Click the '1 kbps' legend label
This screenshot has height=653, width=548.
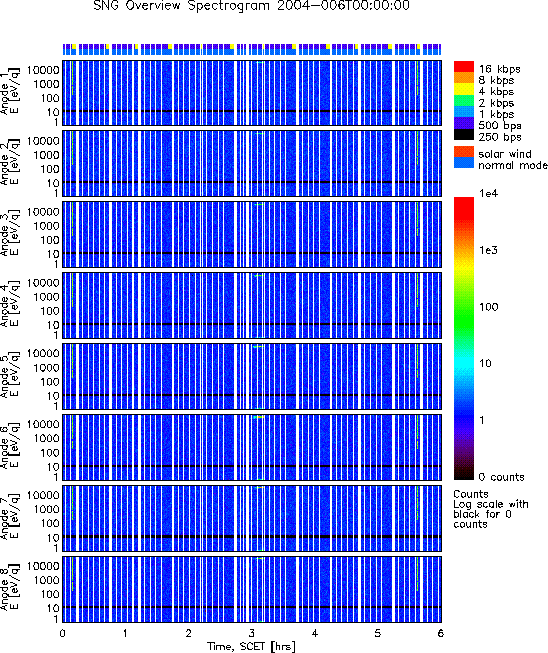[x=496, y=114]
